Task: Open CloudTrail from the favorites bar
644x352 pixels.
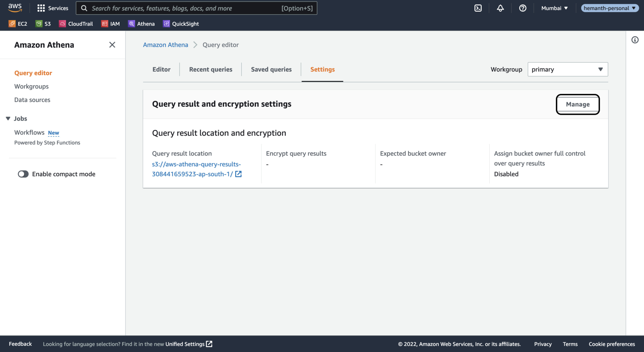Action: pyautogui.click(x=76, y=24)
